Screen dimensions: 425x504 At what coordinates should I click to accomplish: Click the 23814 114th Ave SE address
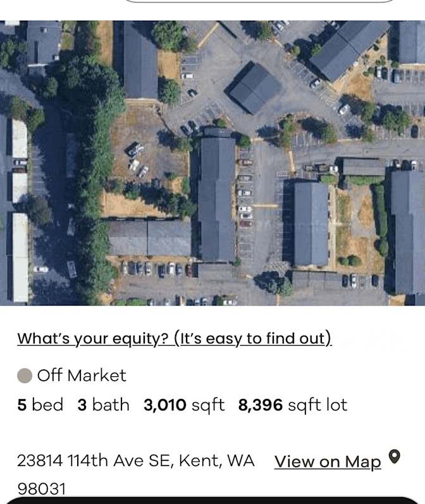[136, 461]
